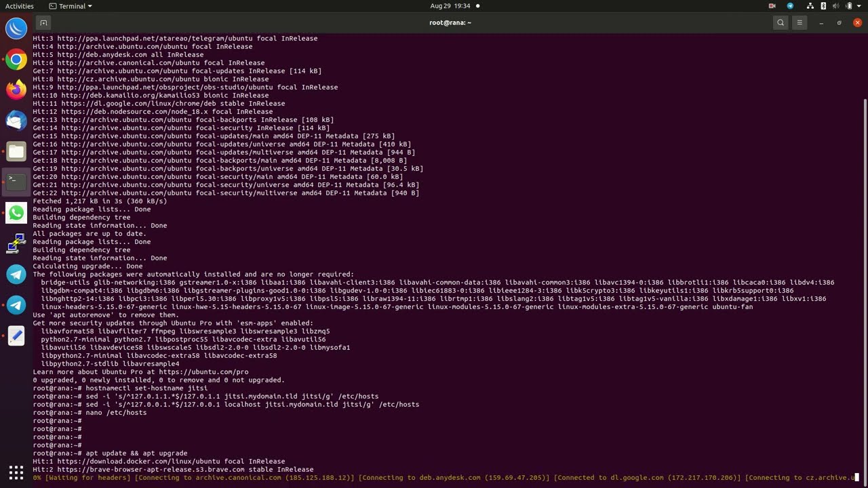This screenshot has height=488, width=868.
Task: Click "Use 'apt autoremove' to remove them." line
Action: [x=106, y=315]
